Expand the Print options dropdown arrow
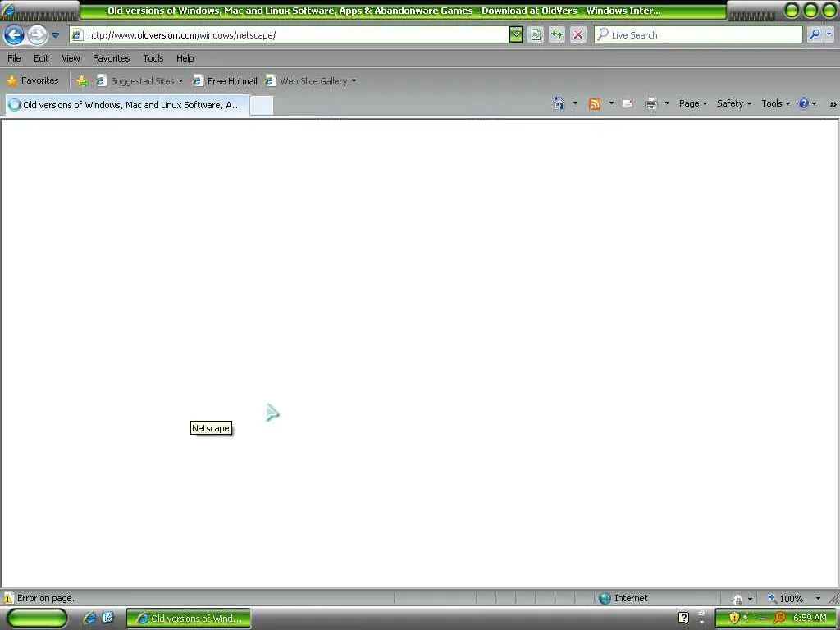 667,103
